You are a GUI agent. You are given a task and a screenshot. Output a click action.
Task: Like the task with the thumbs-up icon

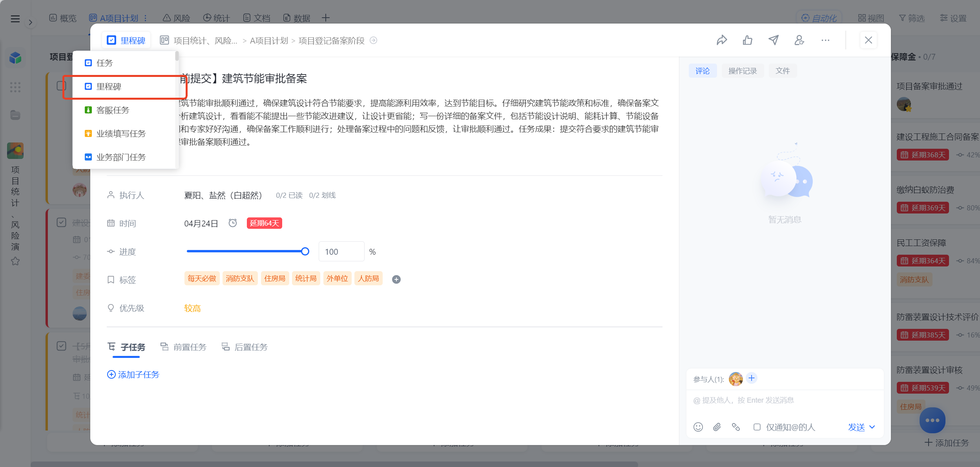pos(747,40)
